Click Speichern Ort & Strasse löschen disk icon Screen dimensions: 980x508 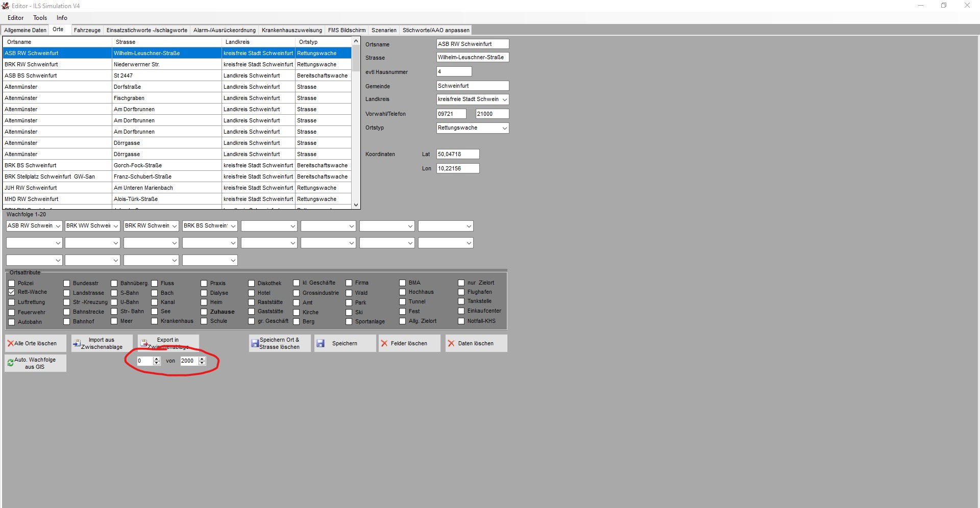(x=254, y=344)
